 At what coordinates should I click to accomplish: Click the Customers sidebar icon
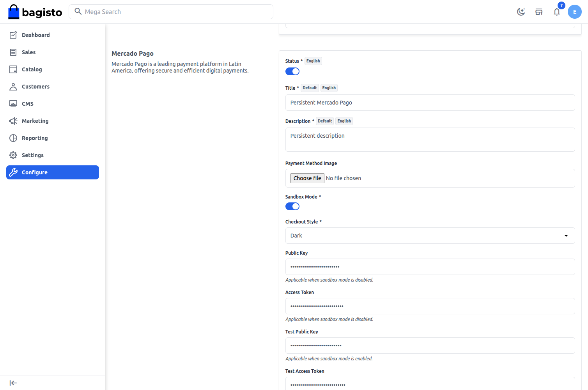point(13,87)
